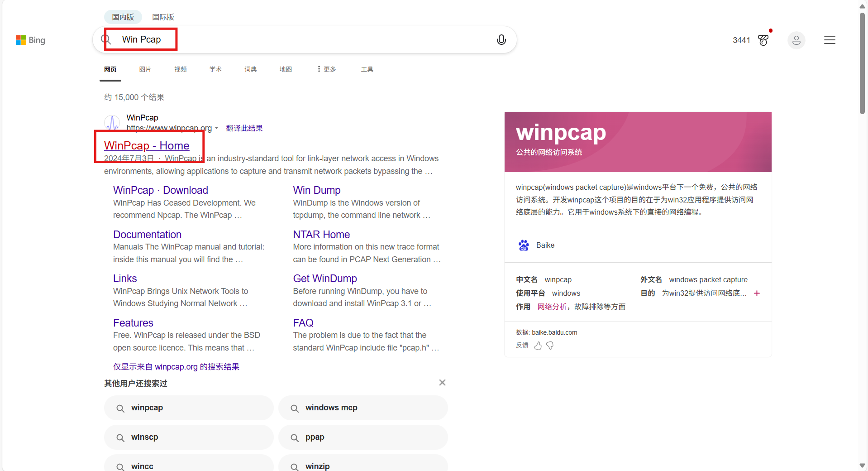
Task: Click the scrollbar down arrow
Action: click(862, 466)
